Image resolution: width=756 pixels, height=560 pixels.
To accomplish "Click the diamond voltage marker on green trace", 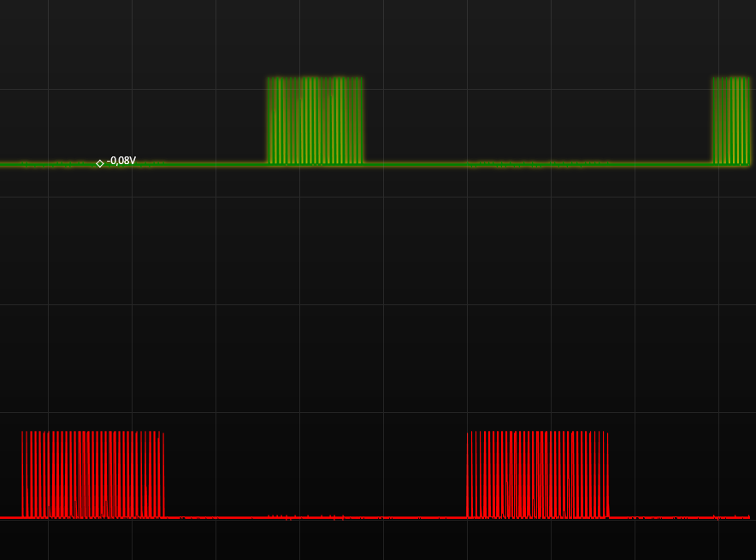I will pyautogui.click(x=100, y=163).
